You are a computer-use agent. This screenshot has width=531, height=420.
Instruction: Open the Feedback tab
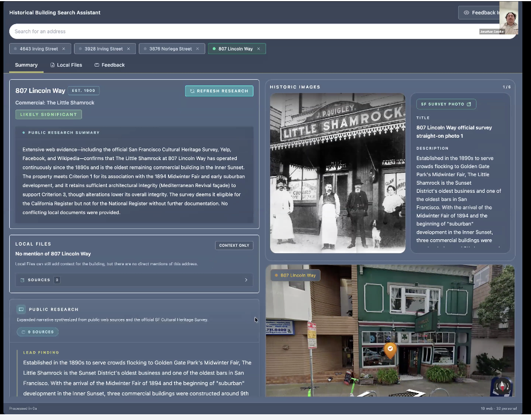pyautogui.click(x=110, y=65)
